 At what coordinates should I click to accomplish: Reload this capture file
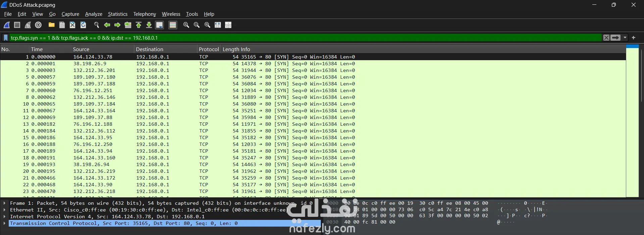tap(83, 25)
